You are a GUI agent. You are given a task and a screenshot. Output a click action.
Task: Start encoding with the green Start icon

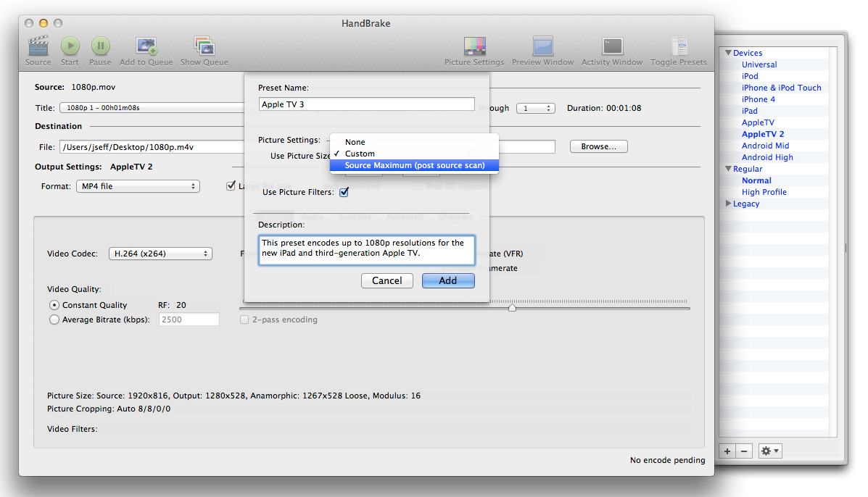click(70, 46)
